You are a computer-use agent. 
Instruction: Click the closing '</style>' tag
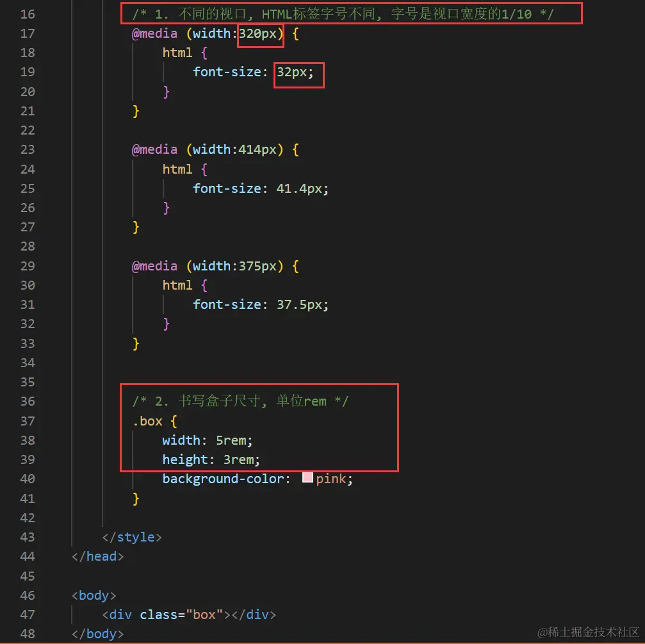click(132, 537)
